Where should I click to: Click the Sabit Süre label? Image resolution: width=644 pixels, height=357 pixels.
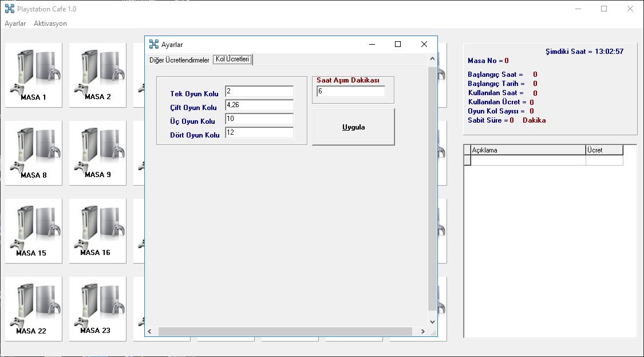(x=488, y=120)
